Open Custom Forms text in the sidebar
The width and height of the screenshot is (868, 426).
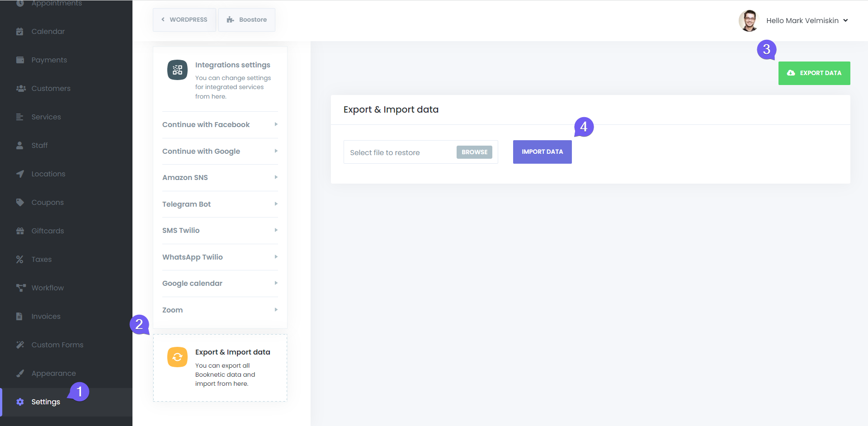(x=57, y=345)
